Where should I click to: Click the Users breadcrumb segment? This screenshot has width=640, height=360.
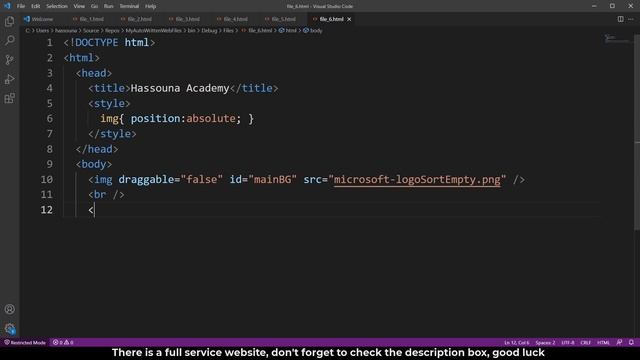42,31
